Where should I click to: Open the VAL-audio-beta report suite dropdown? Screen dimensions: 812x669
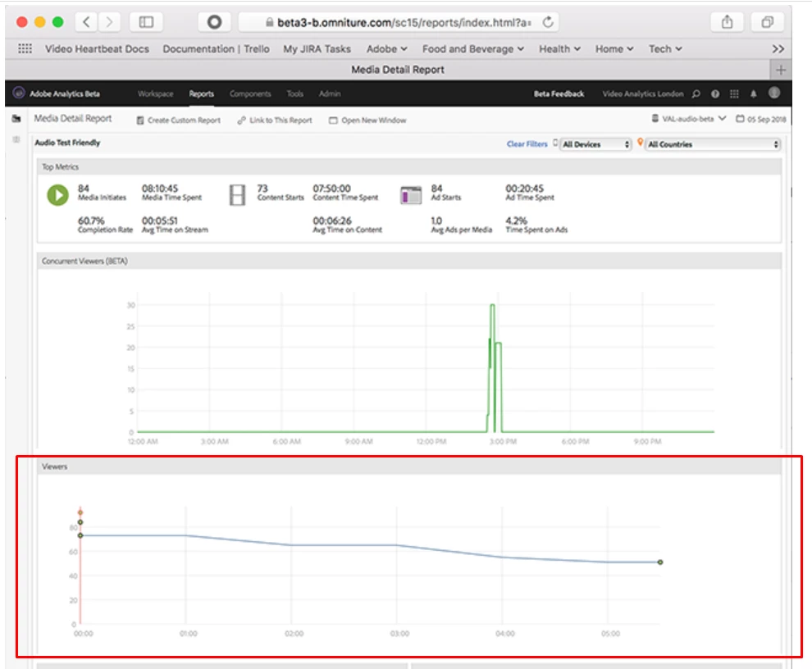(x=689, y=119)
